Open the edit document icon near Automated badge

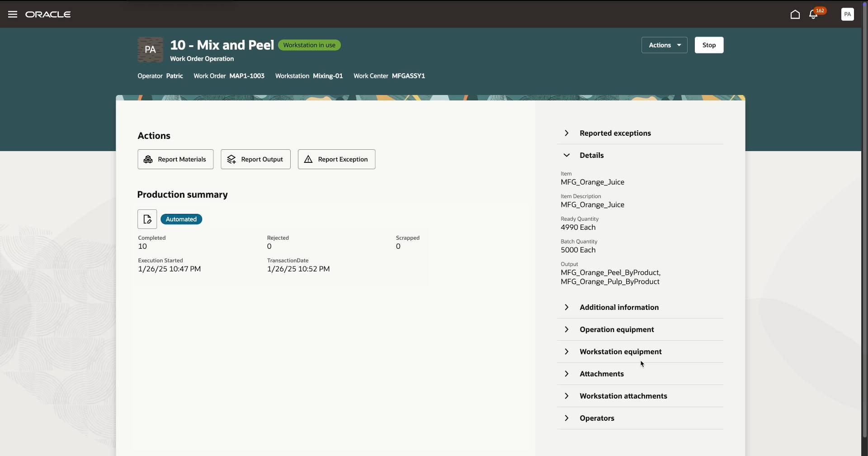point(147,219)
